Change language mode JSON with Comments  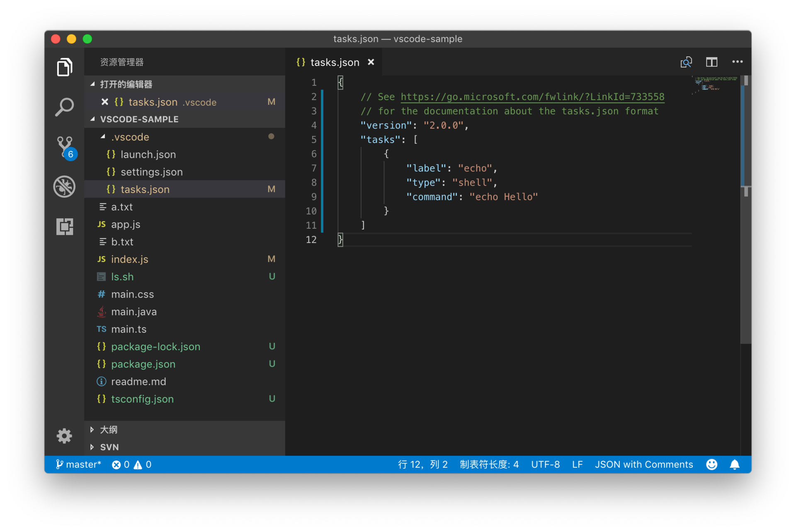pyautogui.click(x=643, y=464)
